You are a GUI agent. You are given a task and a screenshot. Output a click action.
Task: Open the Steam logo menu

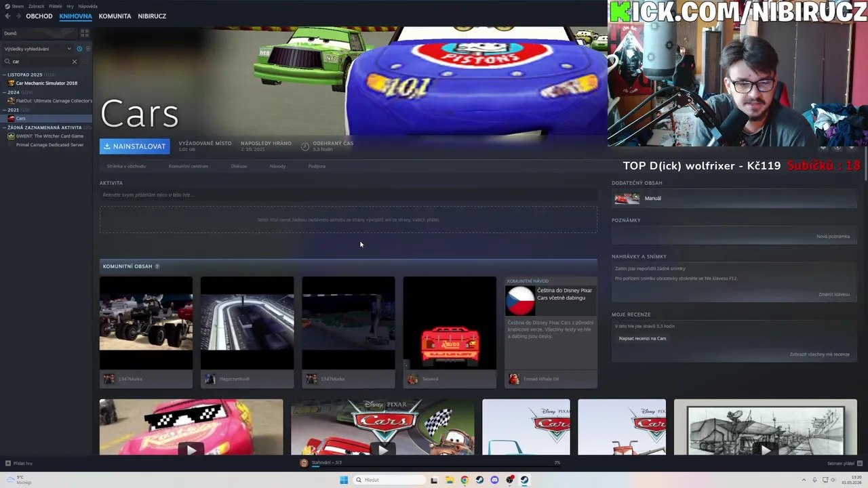click(x=7, y=6)
